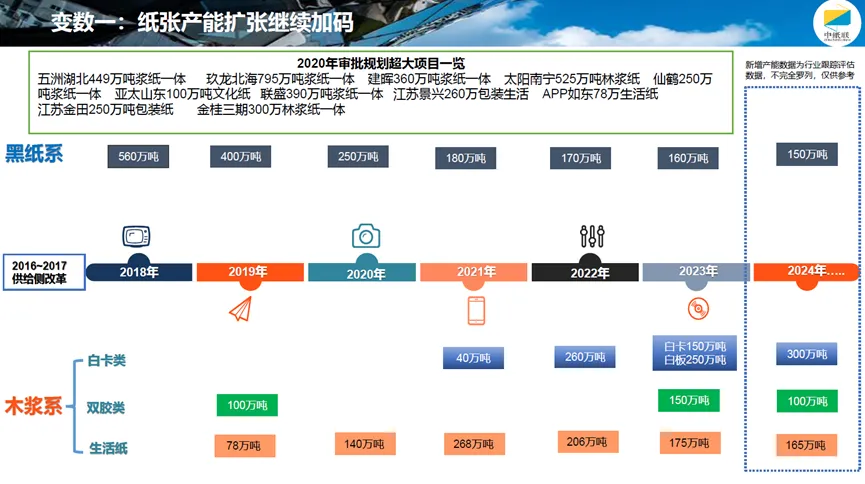Click the note 新增产能数据为行业跟踪评估数据

coord(800,70)
